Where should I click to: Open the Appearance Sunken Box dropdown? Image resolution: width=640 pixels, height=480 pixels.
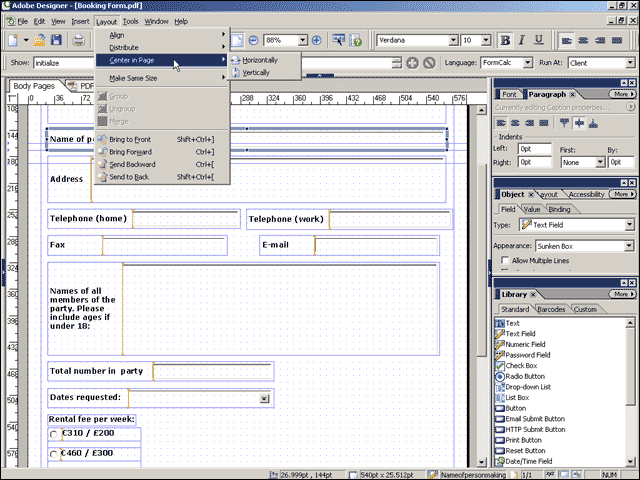pos(629,246)
